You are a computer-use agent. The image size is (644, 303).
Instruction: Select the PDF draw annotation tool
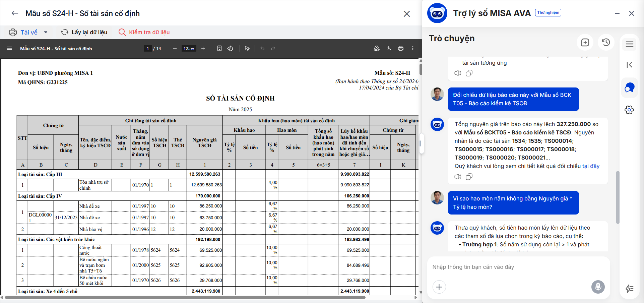pyautogui.click(x=247, y=49)
